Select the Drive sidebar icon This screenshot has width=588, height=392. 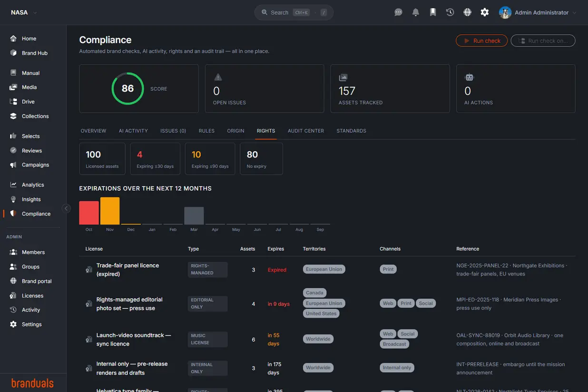[x=13, y=101]
